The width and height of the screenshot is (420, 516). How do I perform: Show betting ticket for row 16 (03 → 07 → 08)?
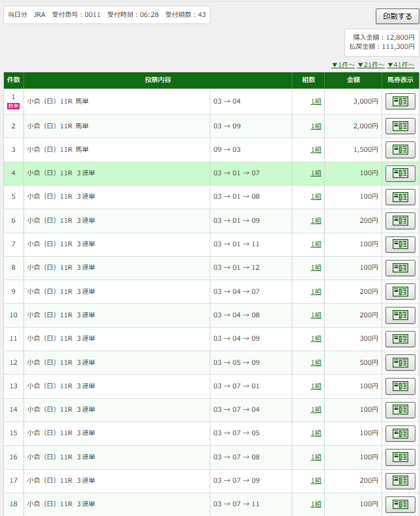pos(400,457)
